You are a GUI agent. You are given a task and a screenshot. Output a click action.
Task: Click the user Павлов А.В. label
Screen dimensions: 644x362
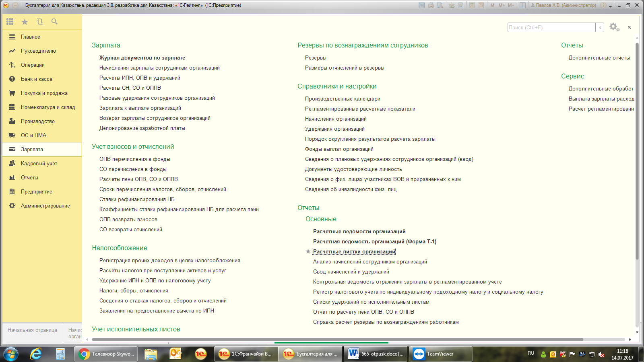point(563,5)
